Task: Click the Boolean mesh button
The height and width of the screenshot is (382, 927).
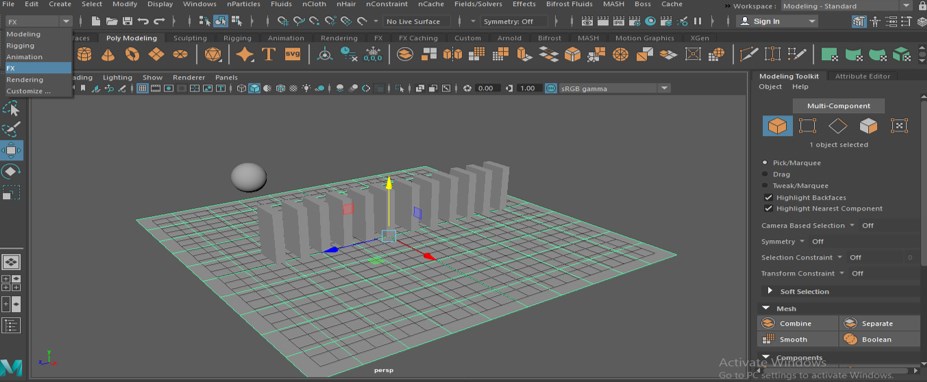Action: coord(879,339)
